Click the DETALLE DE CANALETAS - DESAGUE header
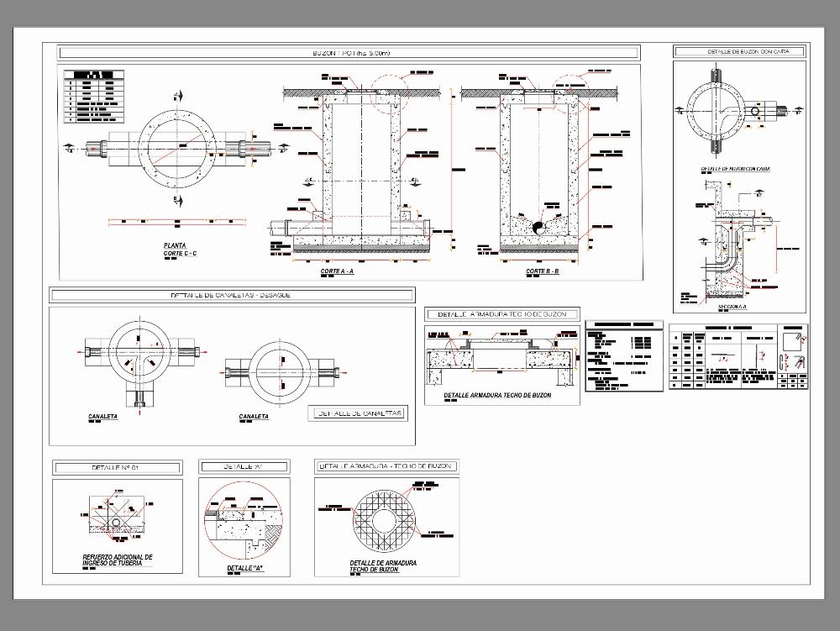The image size is (840, 631). pyautogui.click(x=232, y=295)
